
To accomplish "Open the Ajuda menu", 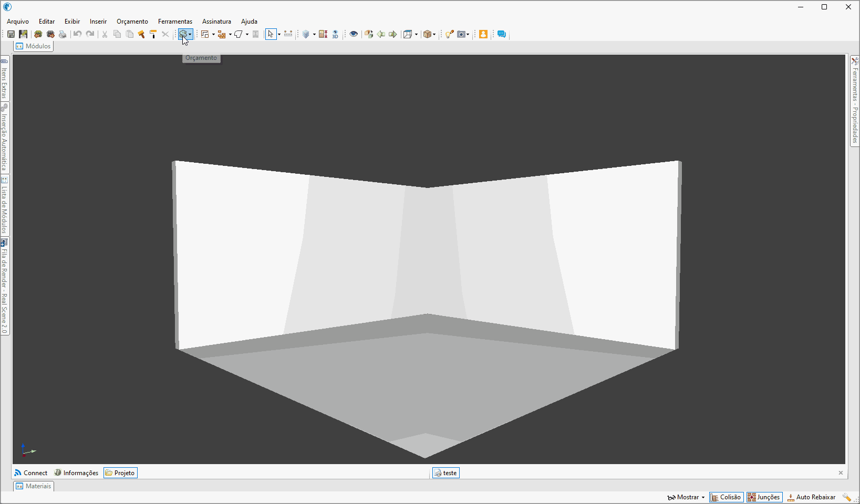I will [249, 22].
